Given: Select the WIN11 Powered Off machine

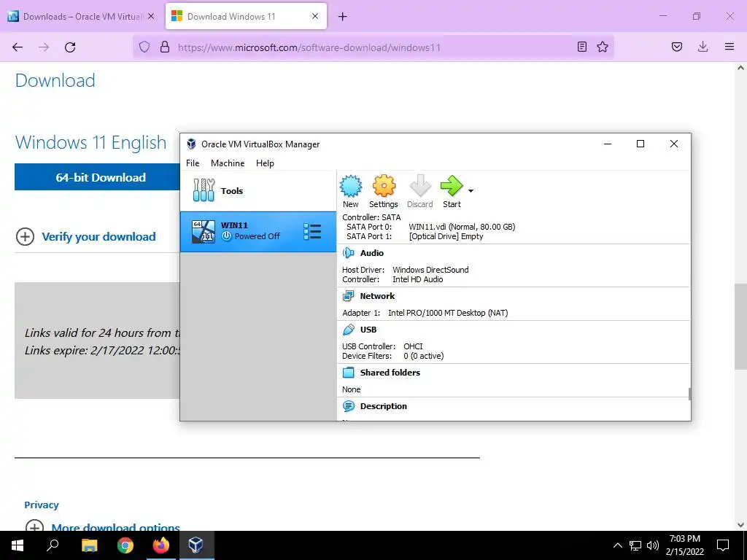Looking at the screenshot, I should (x=258, y=232).
